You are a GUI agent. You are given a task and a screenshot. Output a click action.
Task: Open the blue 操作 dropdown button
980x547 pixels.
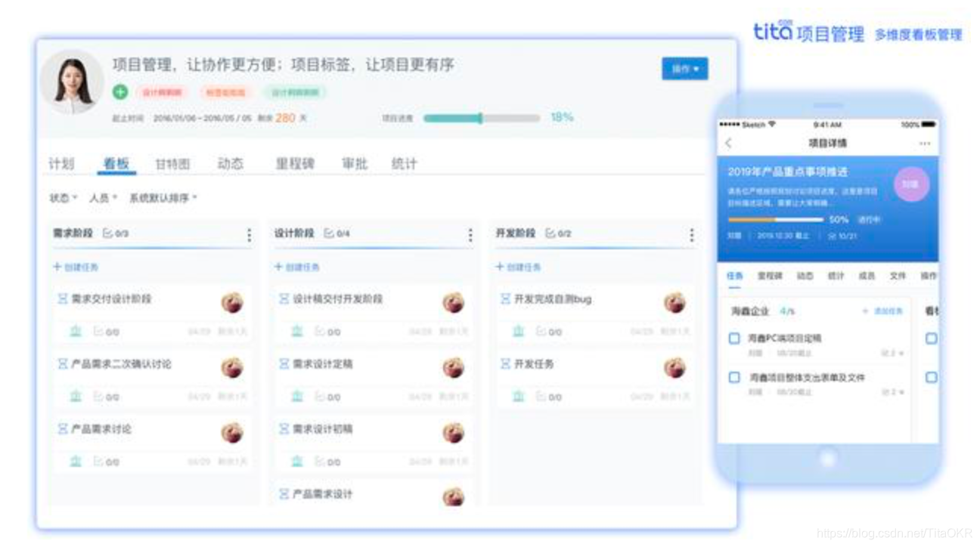click(x=685, y=69)
